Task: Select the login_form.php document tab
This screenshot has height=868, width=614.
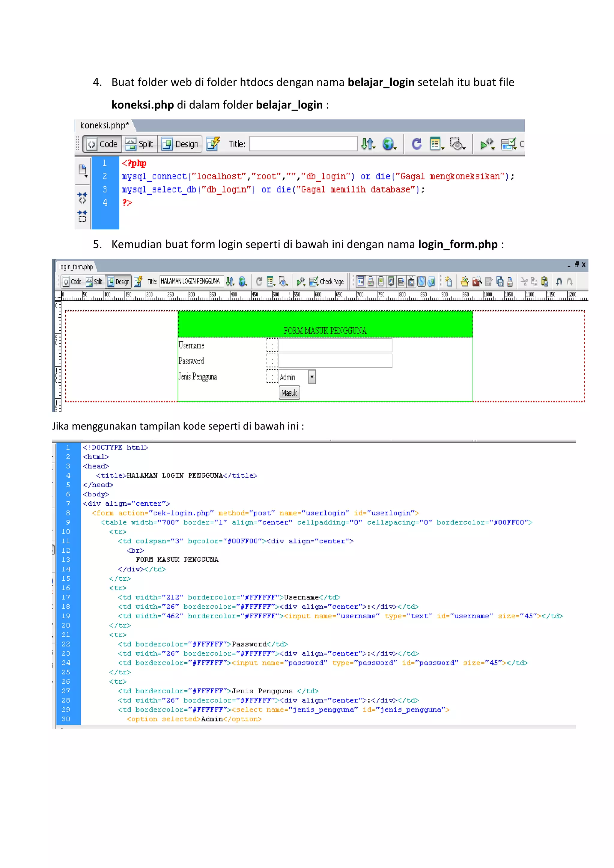Action: click(x=76, y=267)
